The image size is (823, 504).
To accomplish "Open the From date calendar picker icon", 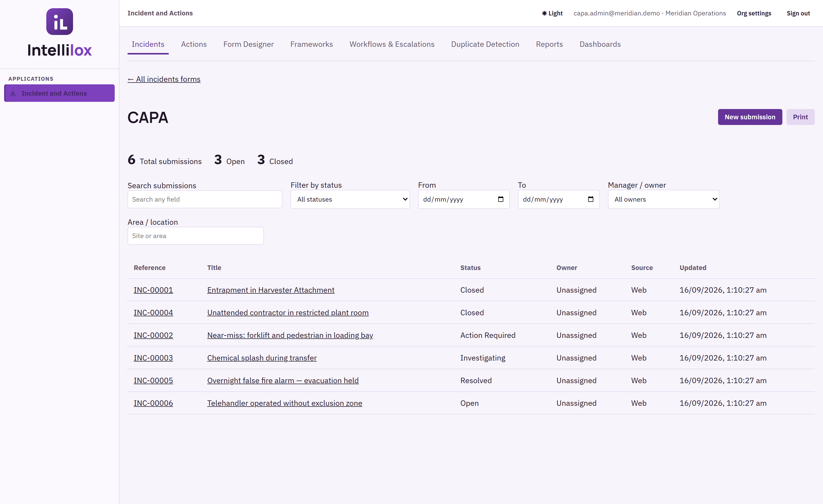I will (x=500, y=199).
